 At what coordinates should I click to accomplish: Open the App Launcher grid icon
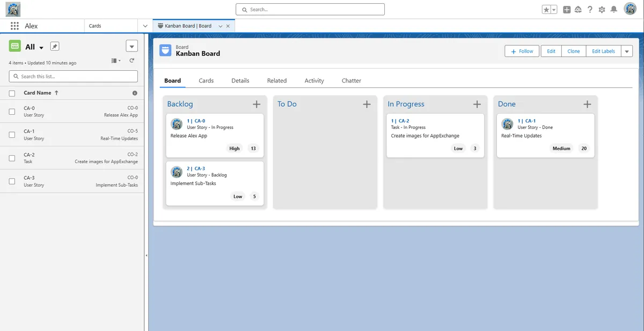(x=14, y=26)
